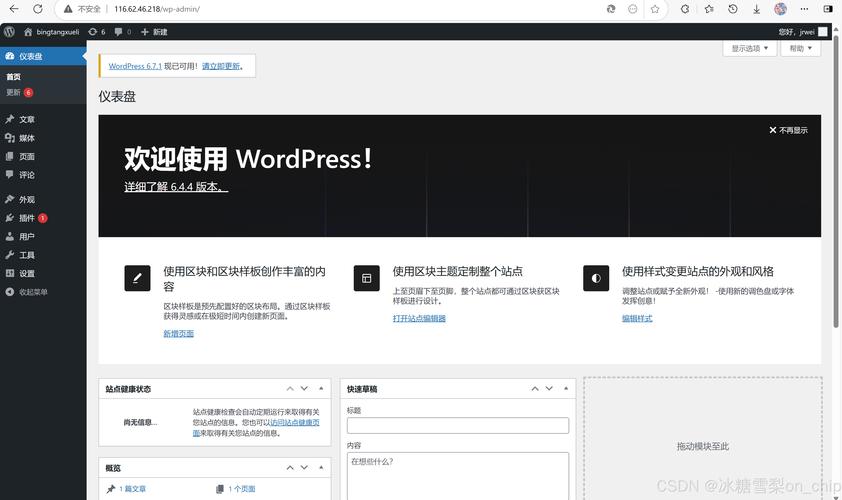Expand the 帮助 help dropdown
Screen dimensions: 842x500
pos(801,48)
